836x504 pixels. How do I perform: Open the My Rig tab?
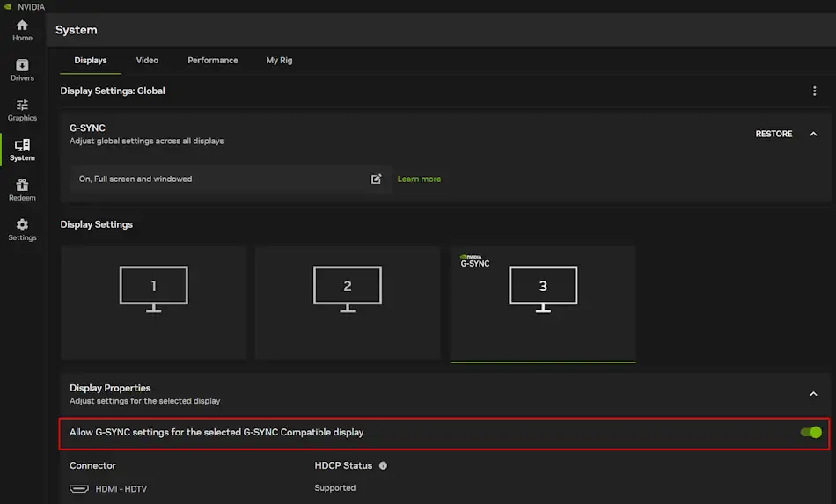(x=279, y=60)
